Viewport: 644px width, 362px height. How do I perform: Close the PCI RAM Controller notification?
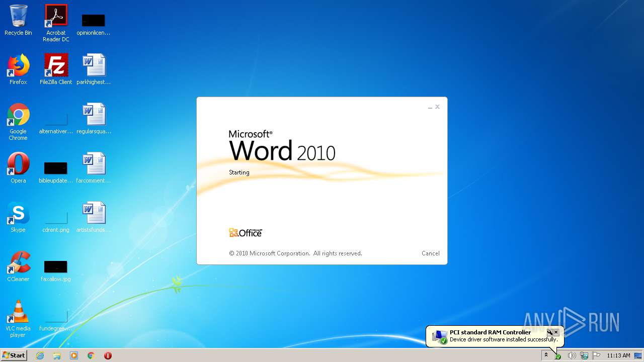(556, 332)
